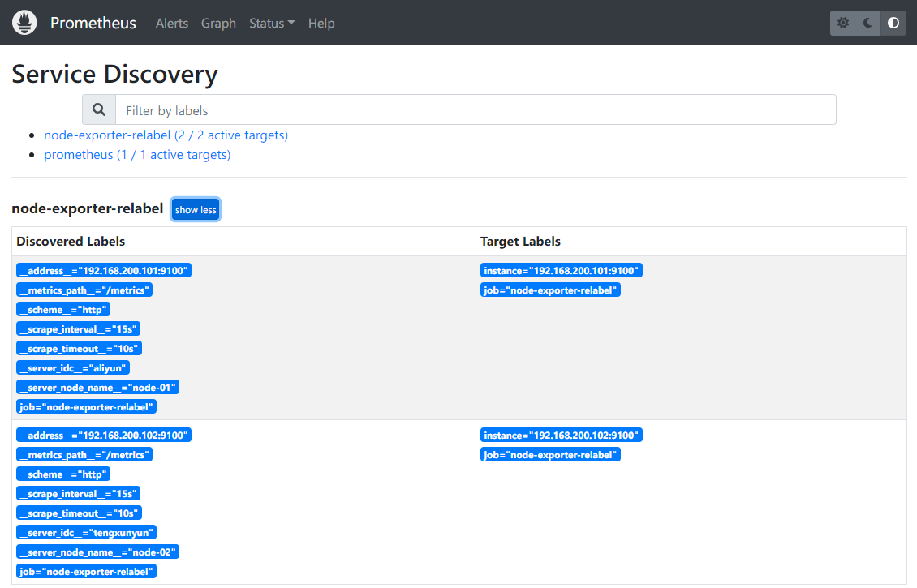Select first row __scrape_timeout__ 10s label
Viewport: 917px width, 588px height.
(79, 349)
